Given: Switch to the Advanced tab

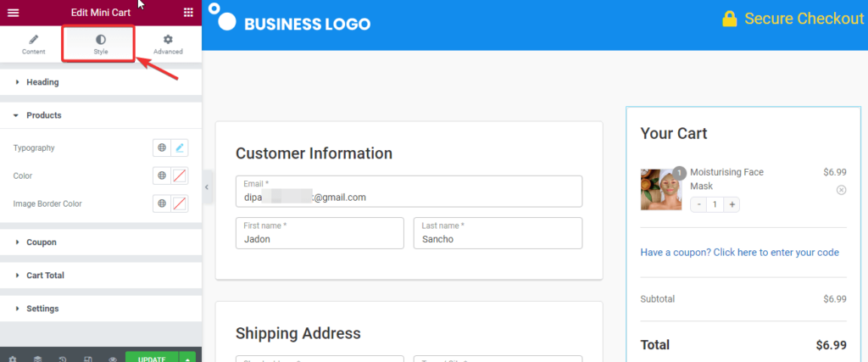Looking at the screenshot, I should pyautogui.click(x=168, y=45).
